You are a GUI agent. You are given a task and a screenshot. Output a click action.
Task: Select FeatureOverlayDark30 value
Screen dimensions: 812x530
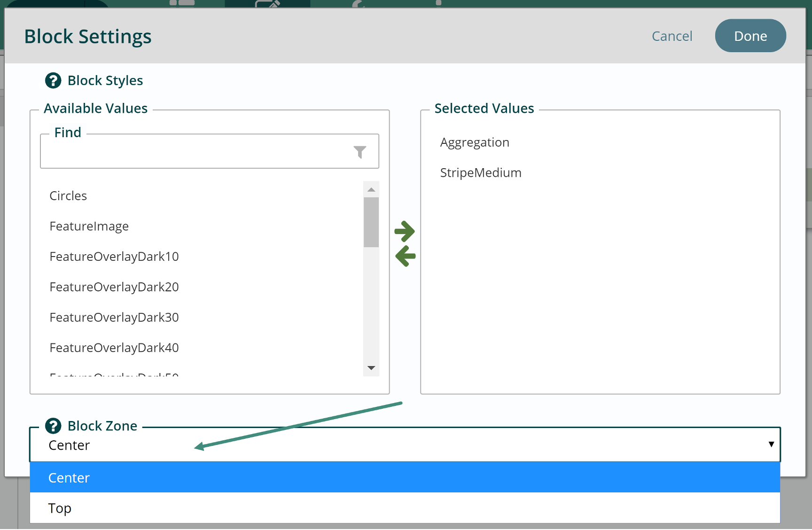tap(114, 318)
